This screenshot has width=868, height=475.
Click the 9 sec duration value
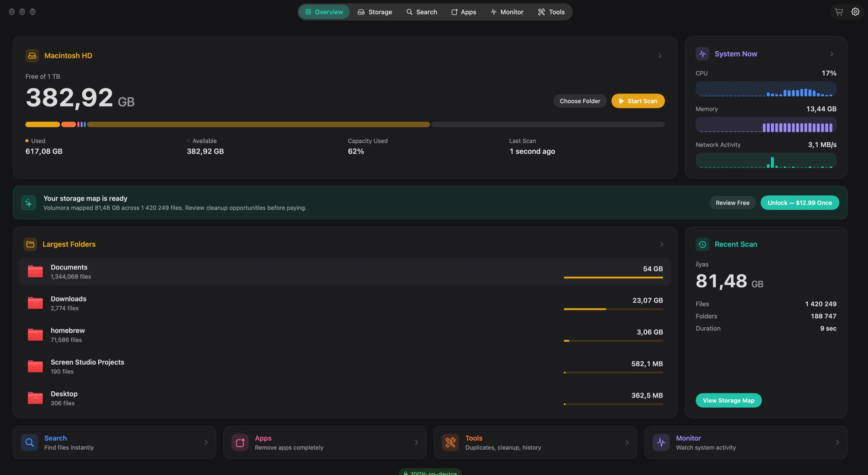coord(828,328)
